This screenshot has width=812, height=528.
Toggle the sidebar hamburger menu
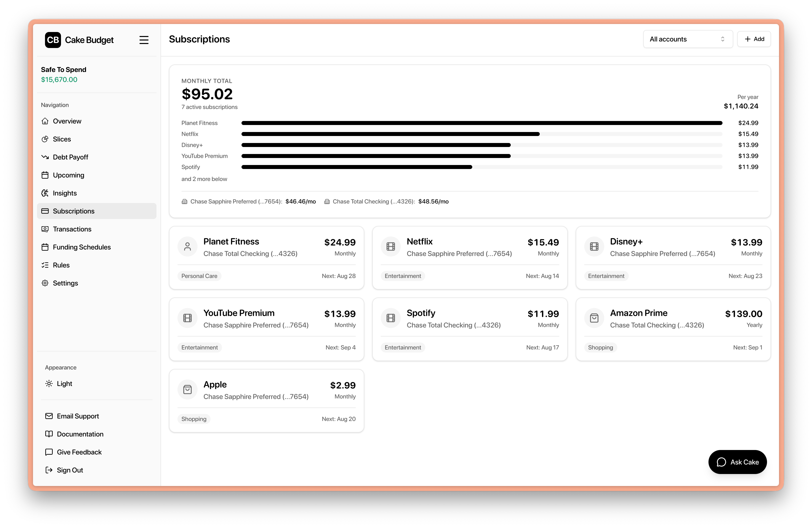click(x=144, y=40)
